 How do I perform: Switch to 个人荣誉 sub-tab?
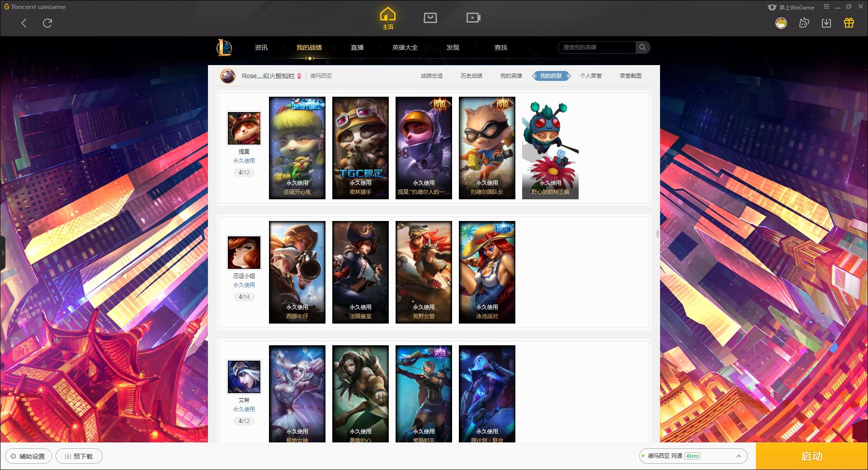[591, 76]
